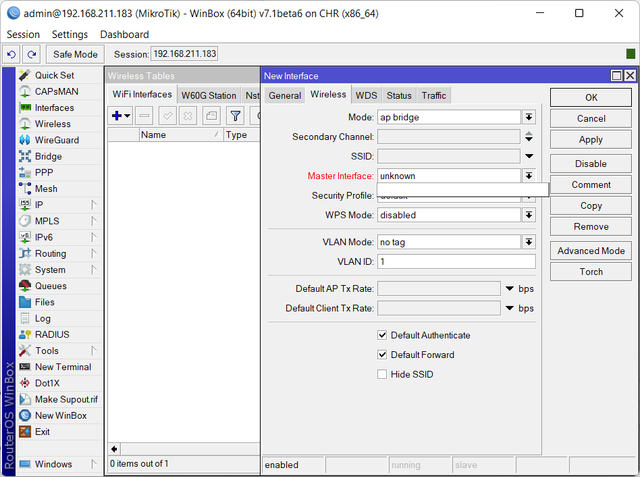Click the disable cross icon in Wireless Tables
The image size is (640, 477).
[x=188, y=116]
